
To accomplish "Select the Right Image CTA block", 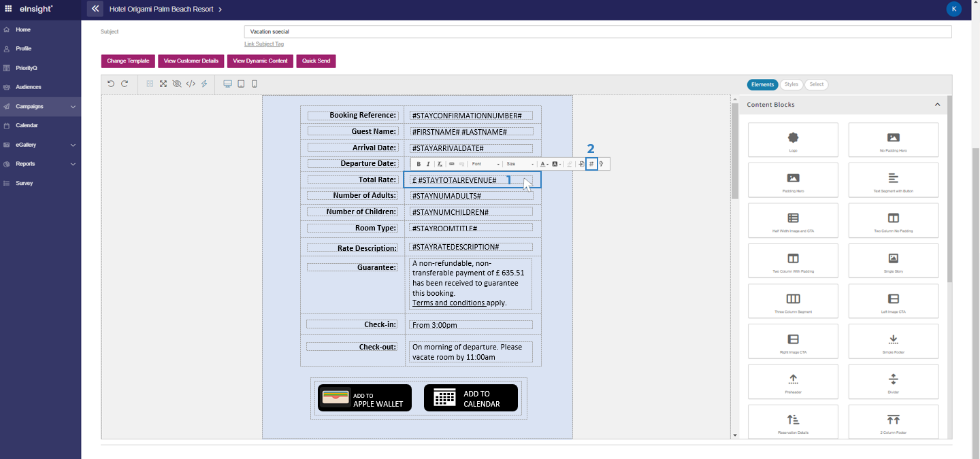I will pyautogui.click(x=793, y=341).
